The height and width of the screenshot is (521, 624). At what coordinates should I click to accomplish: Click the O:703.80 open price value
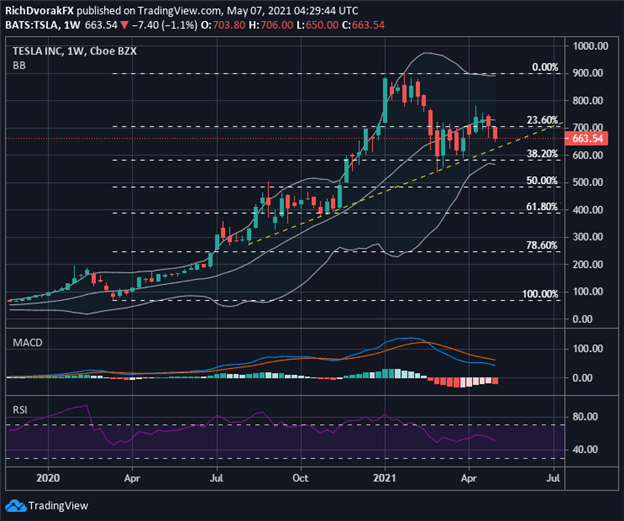pos(223,25)
